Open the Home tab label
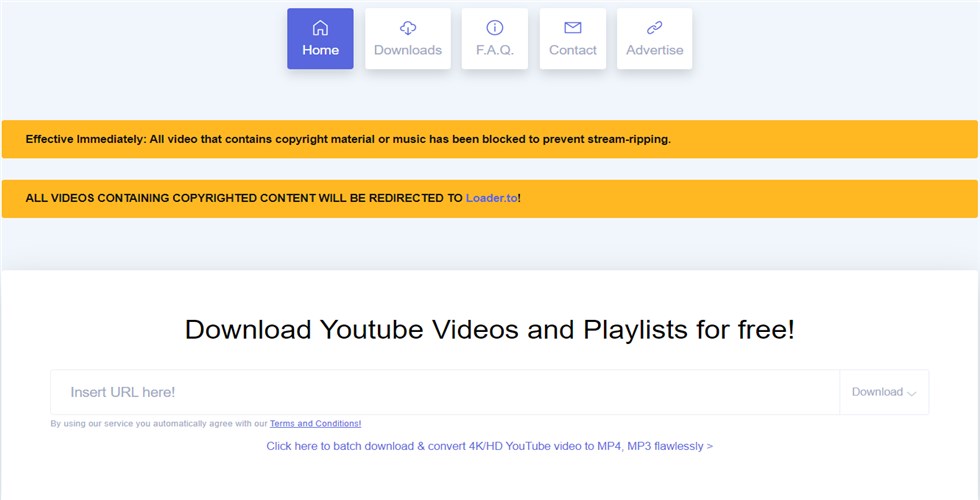This screenshot has width=980, height=500. point(320,50)
